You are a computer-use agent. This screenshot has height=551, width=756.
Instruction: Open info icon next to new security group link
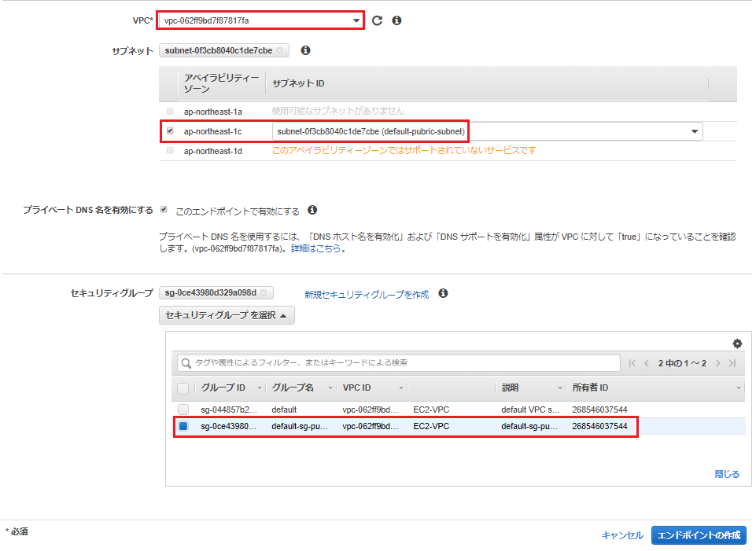[x=443, y=293]
